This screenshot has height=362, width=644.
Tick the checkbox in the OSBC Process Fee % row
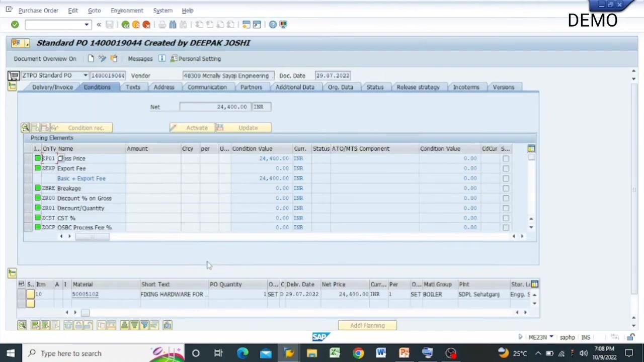(x=506, y=227)
